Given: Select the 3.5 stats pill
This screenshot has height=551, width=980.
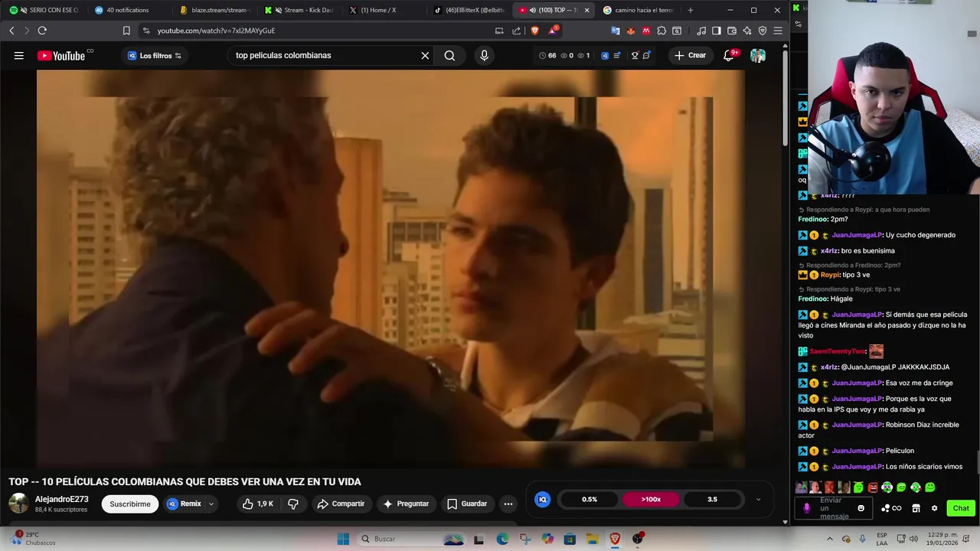Looking at the screenshot, I should [x=712, y=499].
